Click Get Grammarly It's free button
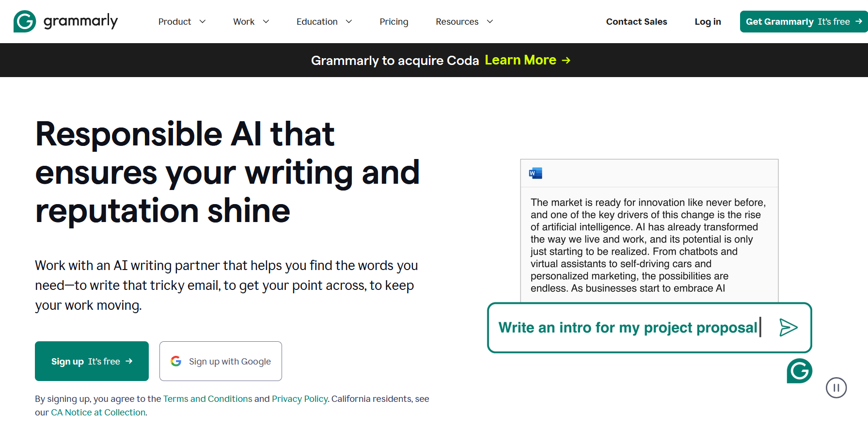The width and height of the screenshot is (868, 430). (804, 21)
